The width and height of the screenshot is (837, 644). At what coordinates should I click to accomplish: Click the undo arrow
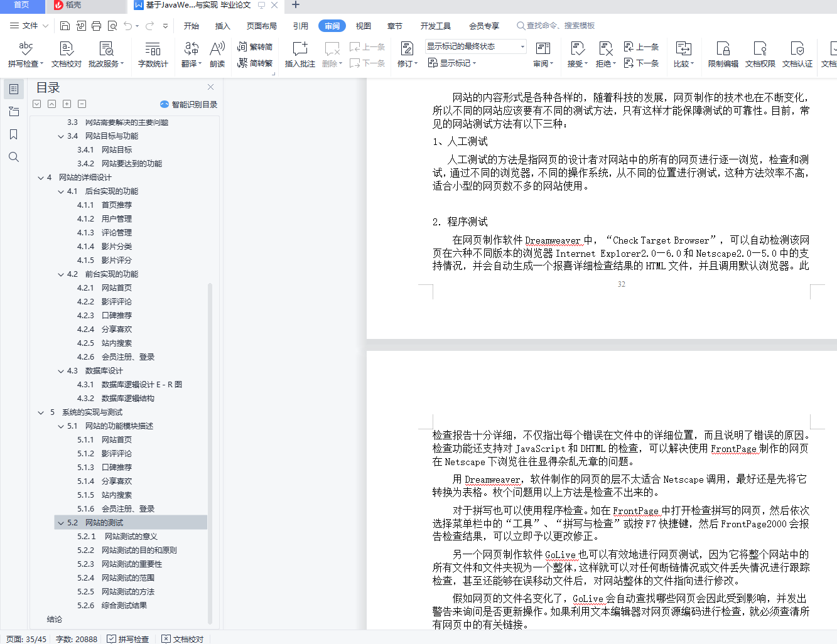[128, 26]
